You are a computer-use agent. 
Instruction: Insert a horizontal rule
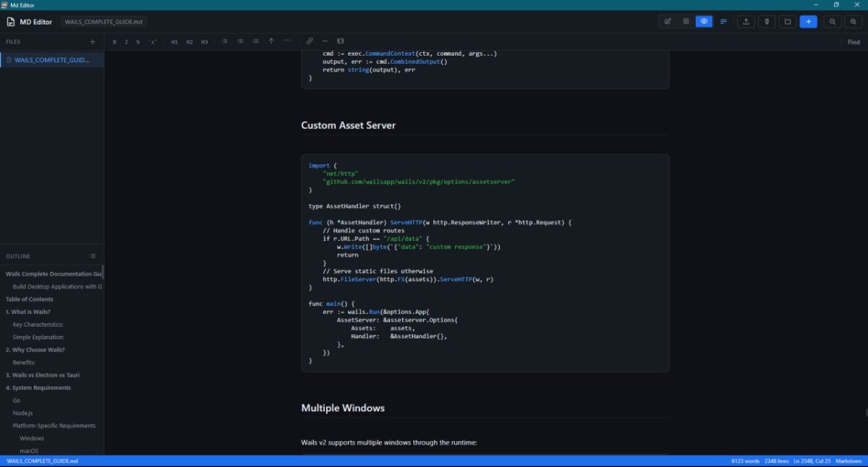(x=325, y=41)
